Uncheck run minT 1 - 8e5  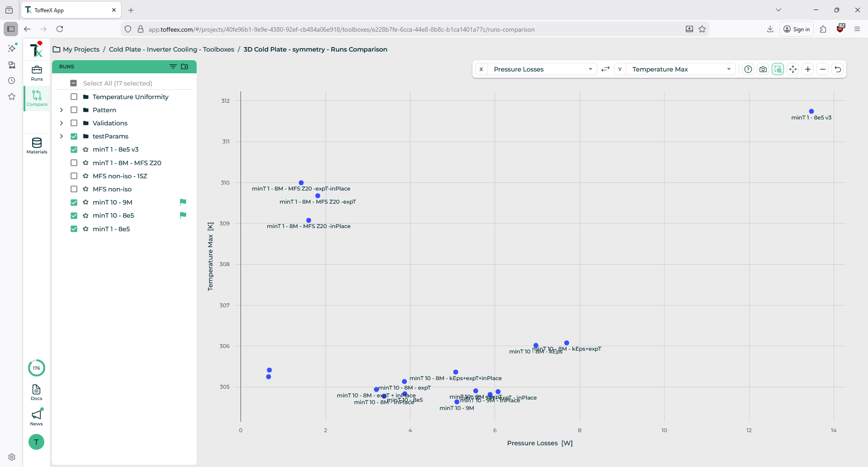(74, 229)
